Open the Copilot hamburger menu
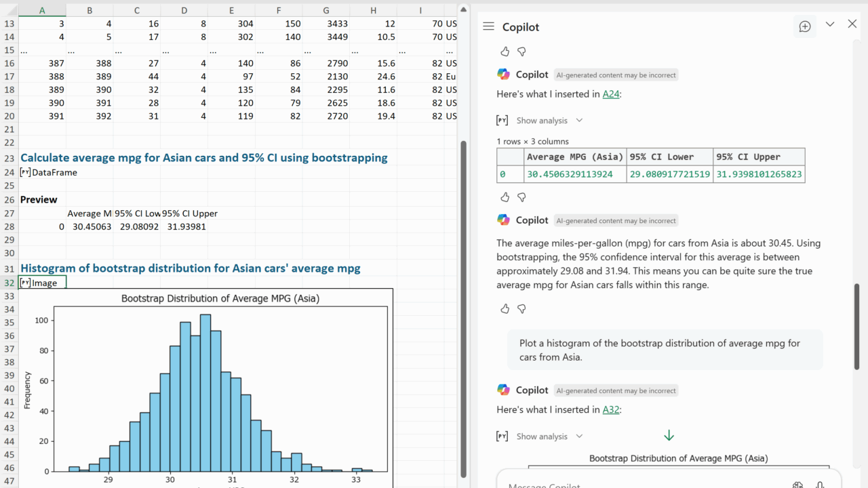868x488 pixels. [x=488, y=26]
